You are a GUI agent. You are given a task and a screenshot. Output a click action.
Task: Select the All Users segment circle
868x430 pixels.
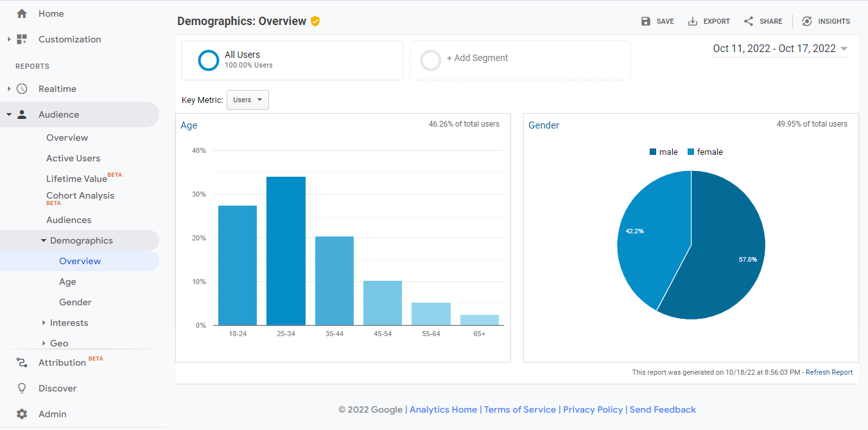(209, 60)
